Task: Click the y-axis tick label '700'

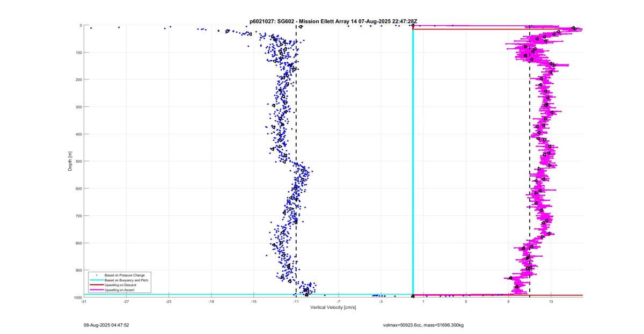Action: (78, 216)
